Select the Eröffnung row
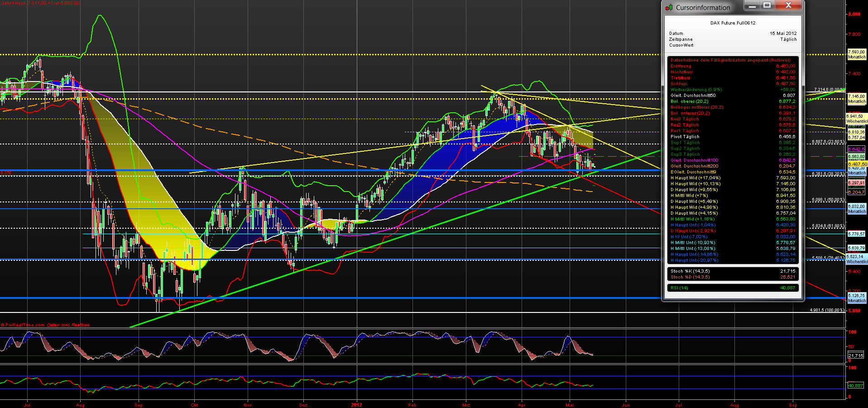This screenshot has width=868, height=408. coord(733,66)
